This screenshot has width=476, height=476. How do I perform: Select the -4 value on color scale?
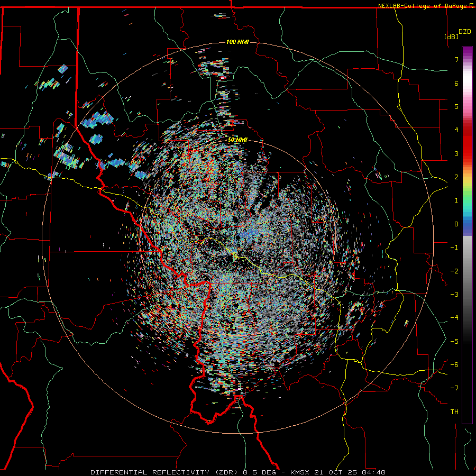(454, 318)
